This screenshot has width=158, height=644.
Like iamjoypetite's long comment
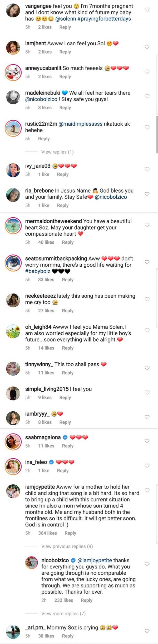147,490
